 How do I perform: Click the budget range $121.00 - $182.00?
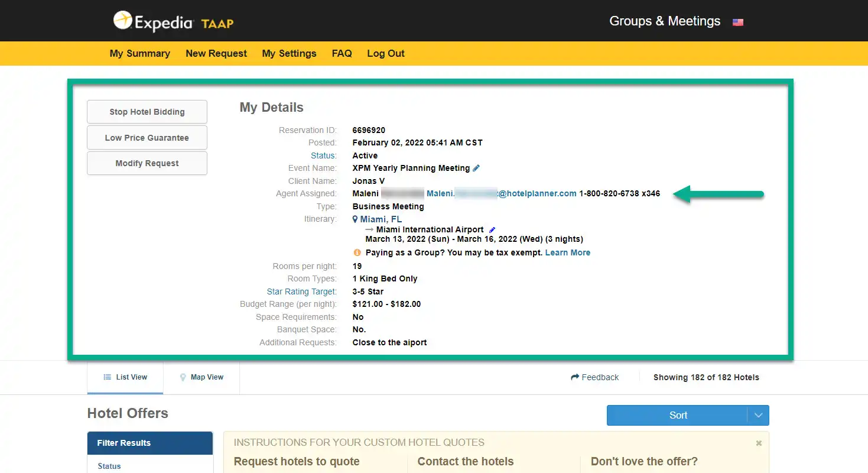386,304
